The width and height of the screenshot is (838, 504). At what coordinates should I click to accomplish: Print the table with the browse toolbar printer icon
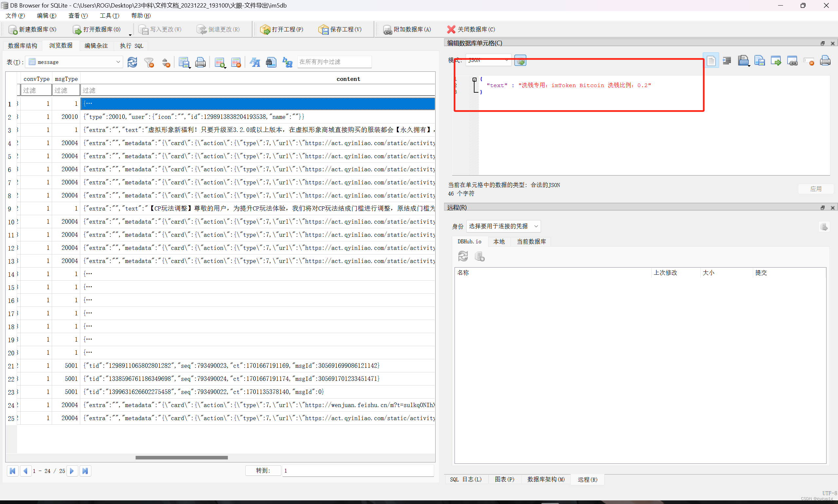(200, 62)
